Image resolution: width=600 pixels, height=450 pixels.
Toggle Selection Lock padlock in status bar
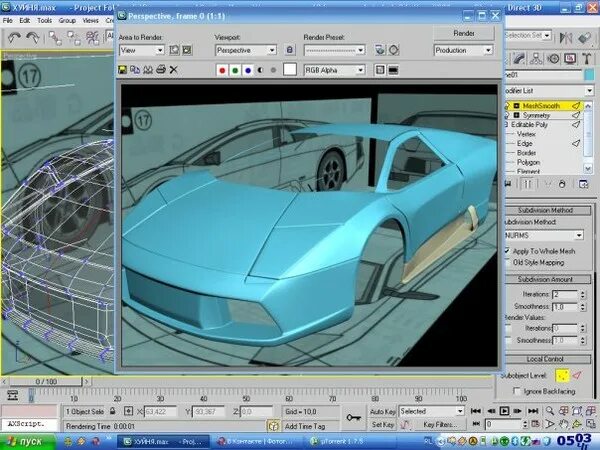pos(112,411)
